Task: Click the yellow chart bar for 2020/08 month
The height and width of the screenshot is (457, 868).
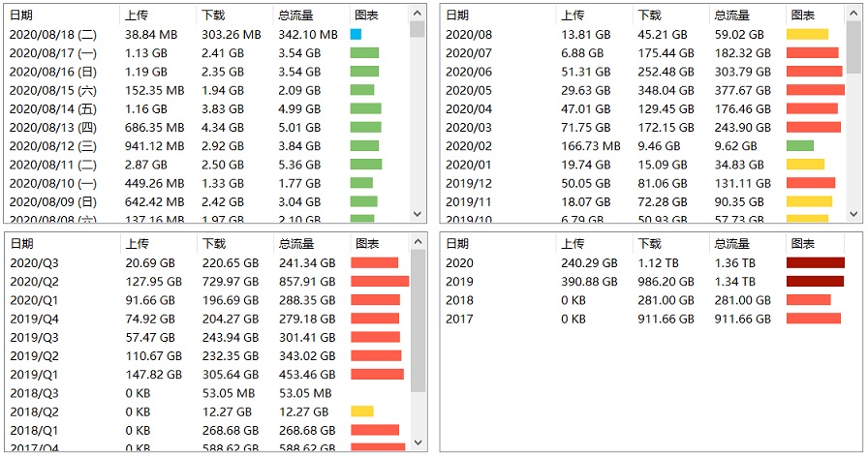Action: pos(807,34)
